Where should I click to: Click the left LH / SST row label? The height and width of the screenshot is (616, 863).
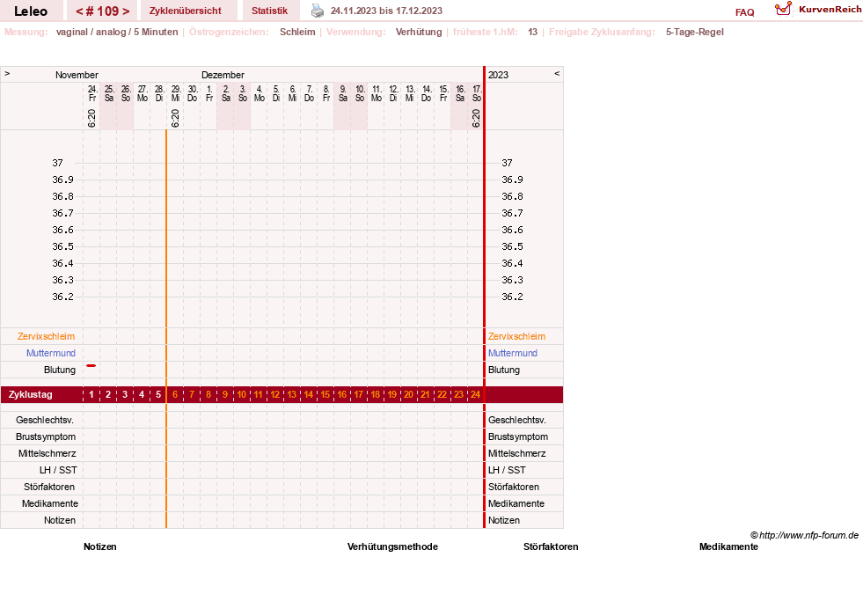pyautogui.click(x=58, y=470)
